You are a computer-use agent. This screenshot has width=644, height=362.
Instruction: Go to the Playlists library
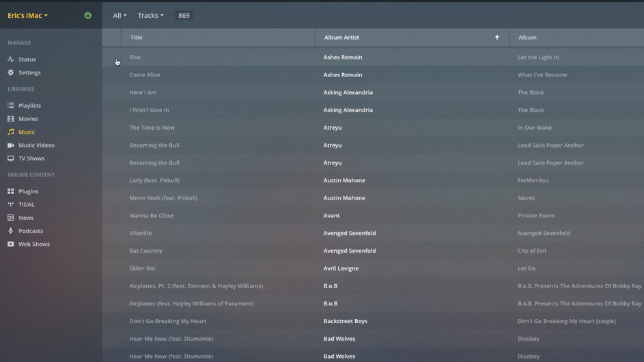point(29,106)
